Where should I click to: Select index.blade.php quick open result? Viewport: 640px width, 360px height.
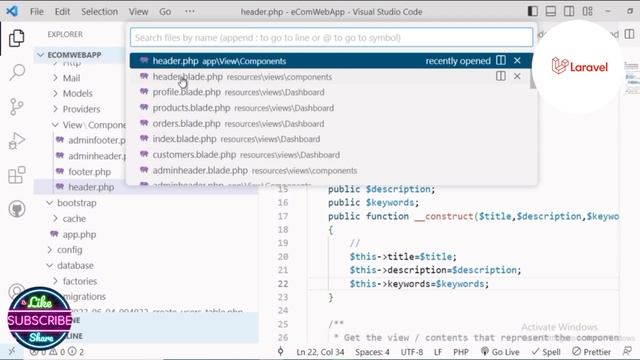click(330, 139)
